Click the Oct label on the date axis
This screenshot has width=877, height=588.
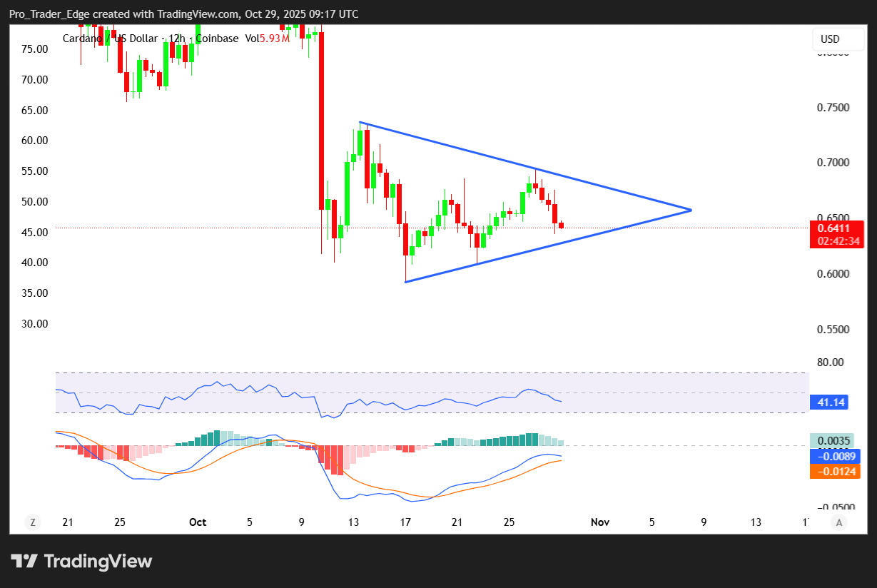point(198,522)
